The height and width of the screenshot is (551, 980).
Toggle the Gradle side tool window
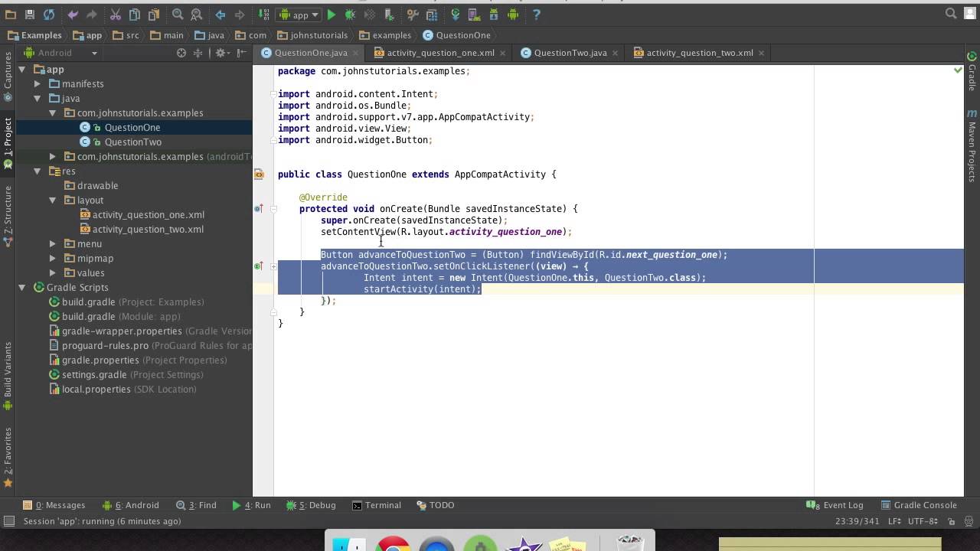pyautogui.click(x=972, y=71)
